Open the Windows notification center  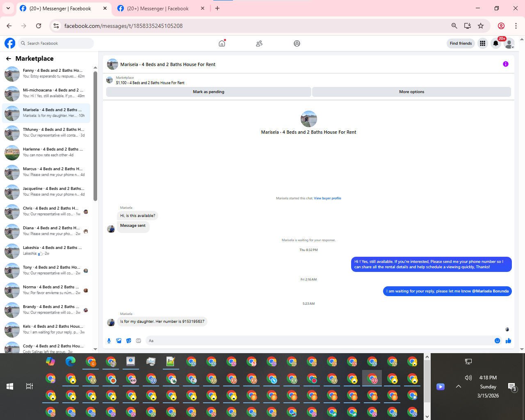[x=512, y=387]
